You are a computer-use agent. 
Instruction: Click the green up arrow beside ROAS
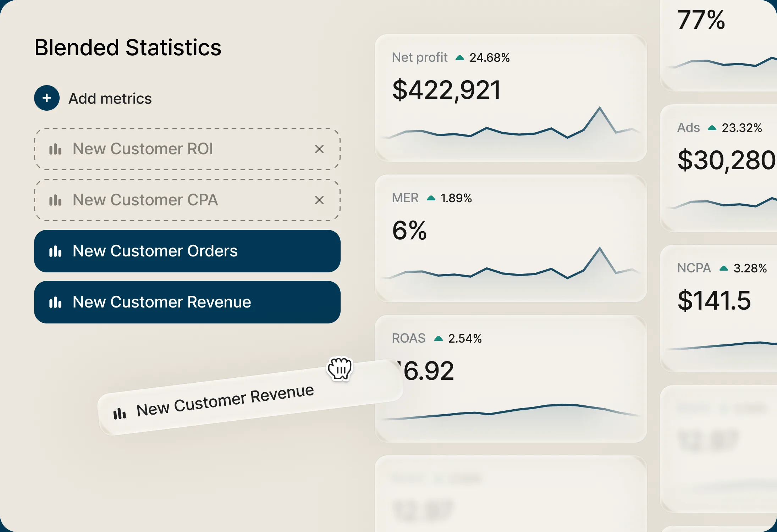439,338
